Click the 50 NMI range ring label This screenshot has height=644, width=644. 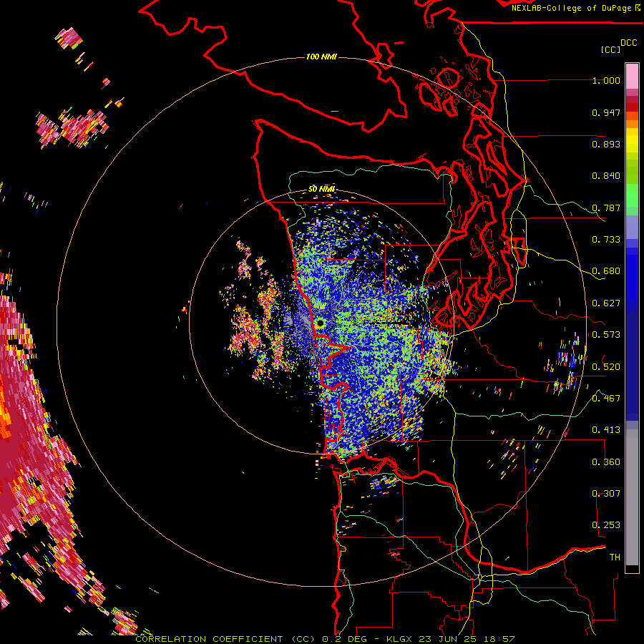(x=321, y=189)
